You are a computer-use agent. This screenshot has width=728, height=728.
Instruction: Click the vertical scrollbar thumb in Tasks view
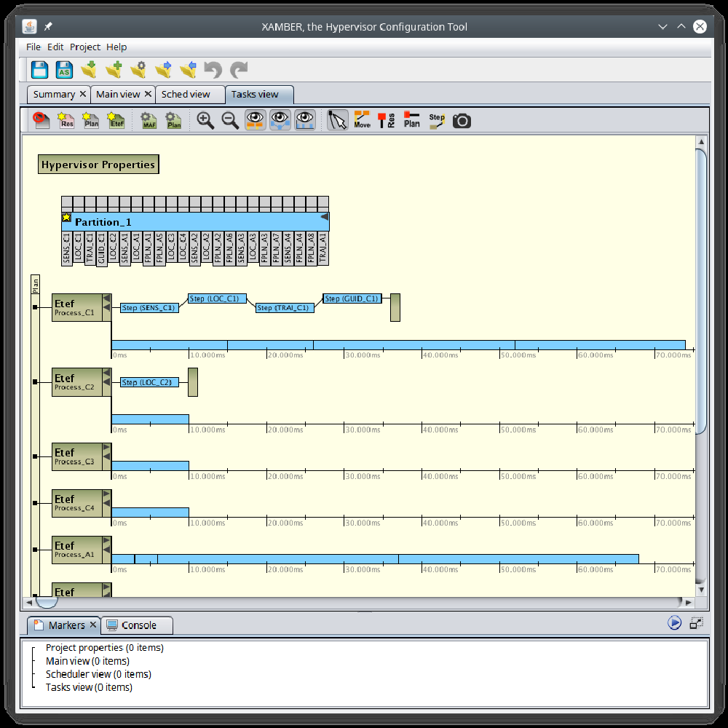pos(701,291)
